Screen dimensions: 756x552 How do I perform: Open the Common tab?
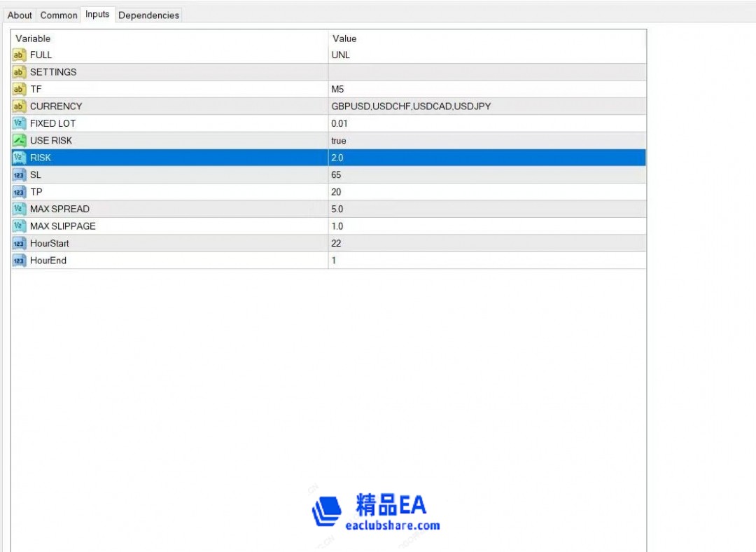pos(59,15)
